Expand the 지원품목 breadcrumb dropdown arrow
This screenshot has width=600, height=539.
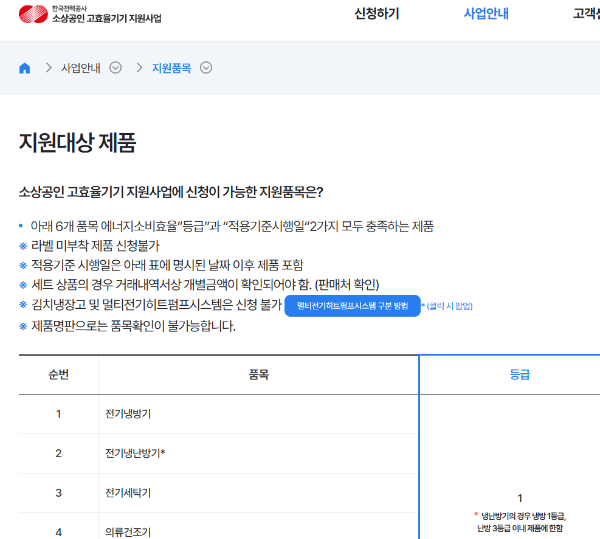click(x=206, y=68)
